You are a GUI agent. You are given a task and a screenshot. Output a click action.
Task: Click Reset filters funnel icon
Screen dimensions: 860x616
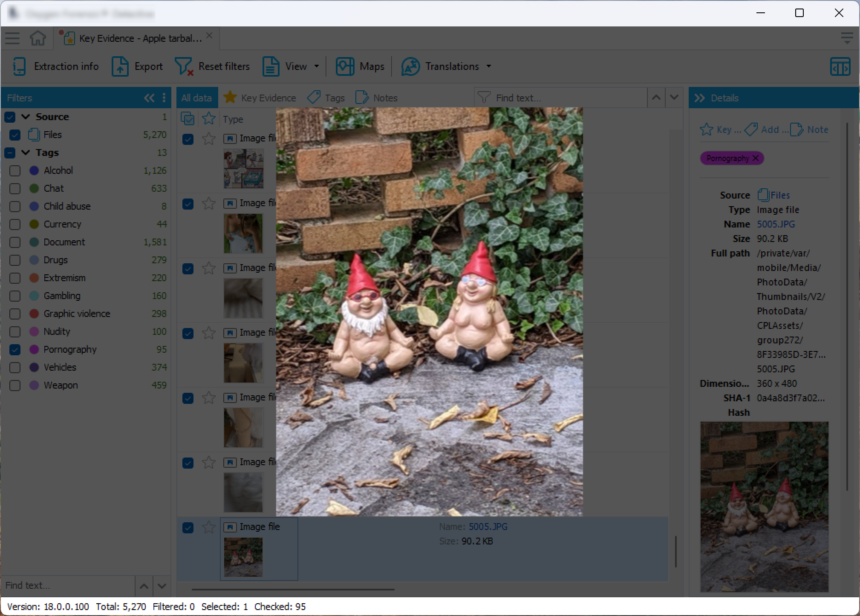pos(184,66)
